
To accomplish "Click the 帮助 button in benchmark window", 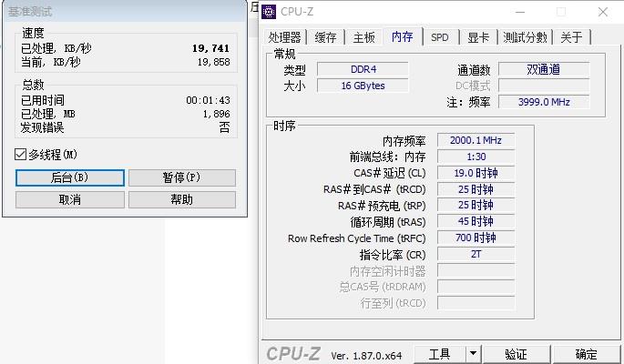I will pos(182,199).
